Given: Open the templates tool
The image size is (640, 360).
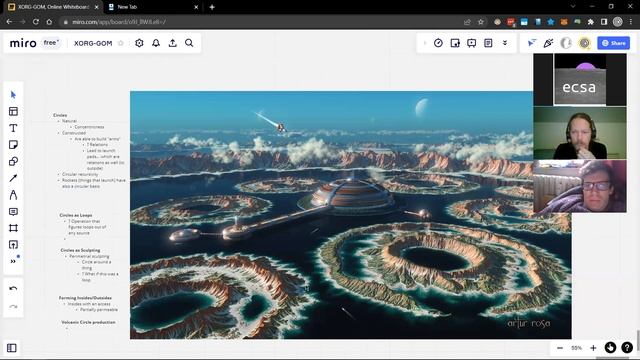Looking at the screenshot, I should (13, 111).
